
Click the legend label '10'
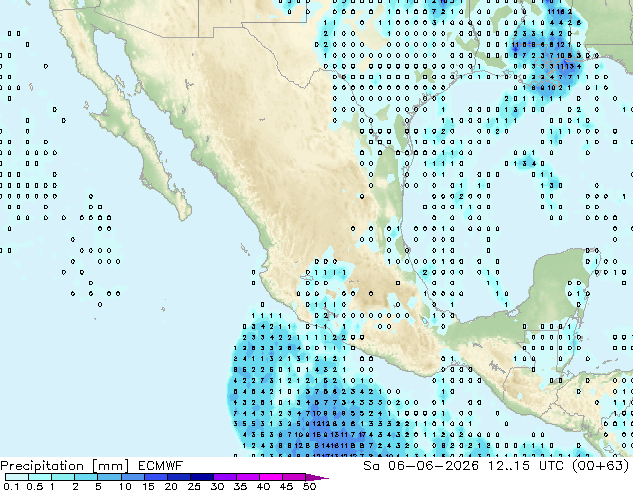[x=125, y=486]
